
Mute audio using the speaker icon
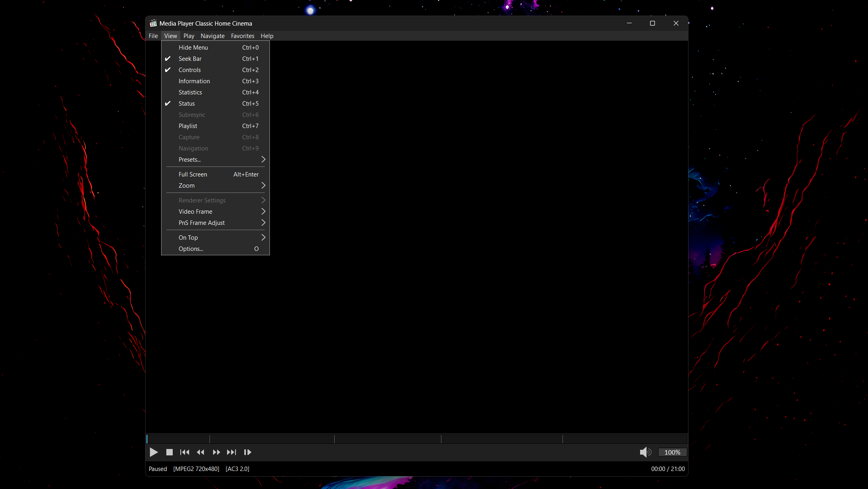coord(645,452)
